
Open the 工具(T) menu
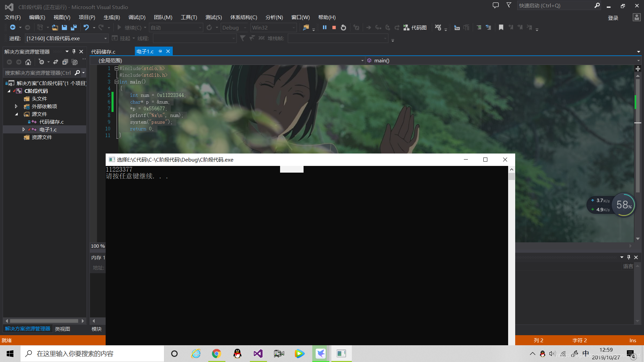pos(189,17)
